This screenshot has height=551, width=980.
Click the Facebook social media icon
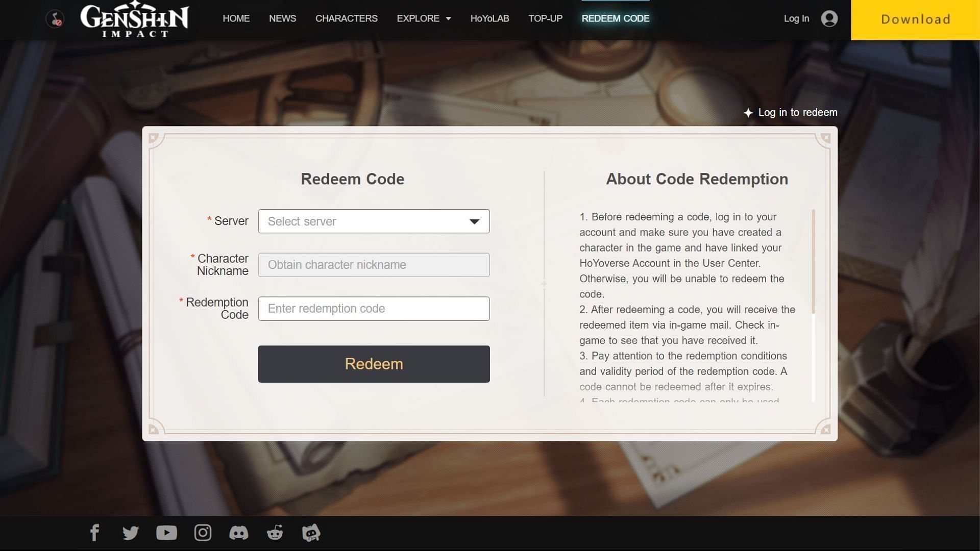pyautogui.click(x=94, y=533)
